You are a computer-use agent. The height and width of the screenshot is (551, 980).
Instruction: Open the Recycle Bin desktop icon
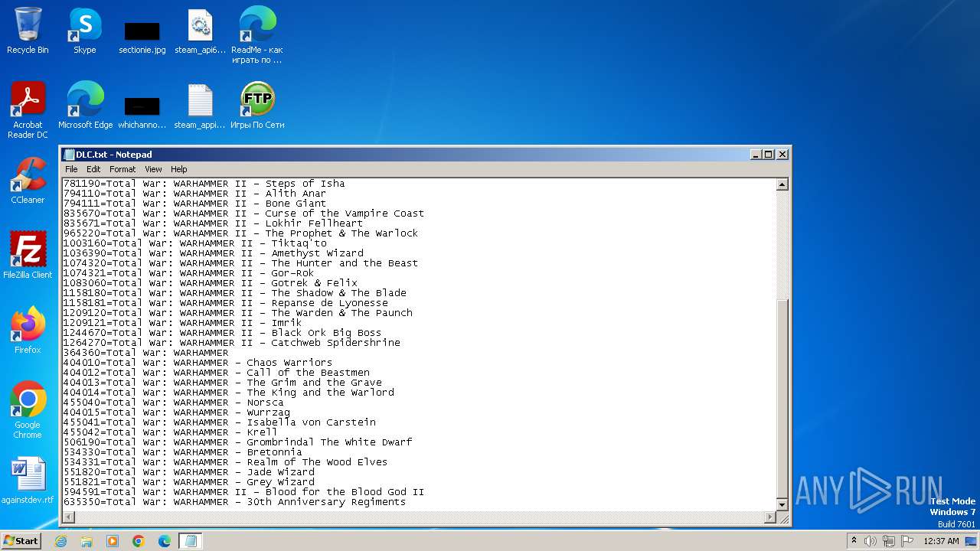tap(28, 31)
